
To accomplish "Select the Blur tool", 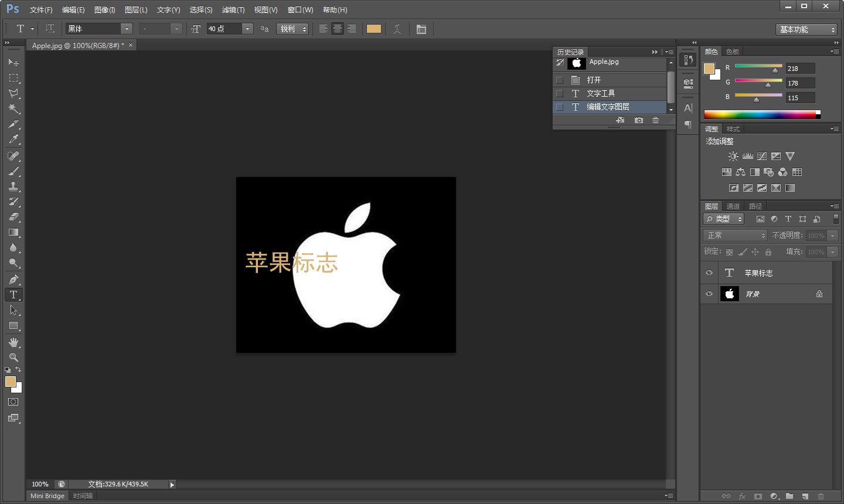I will point(13,248).
